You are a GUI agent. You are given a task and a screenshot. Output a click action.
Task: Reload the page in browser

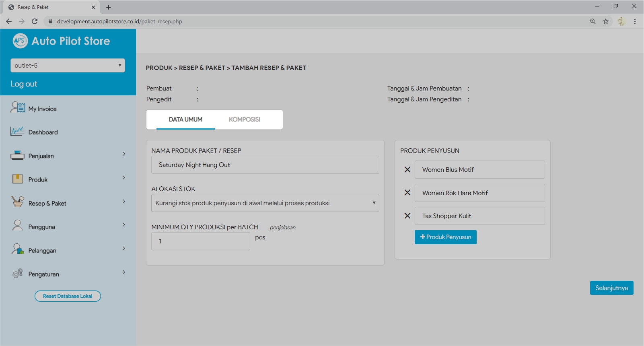click(35, 21)
